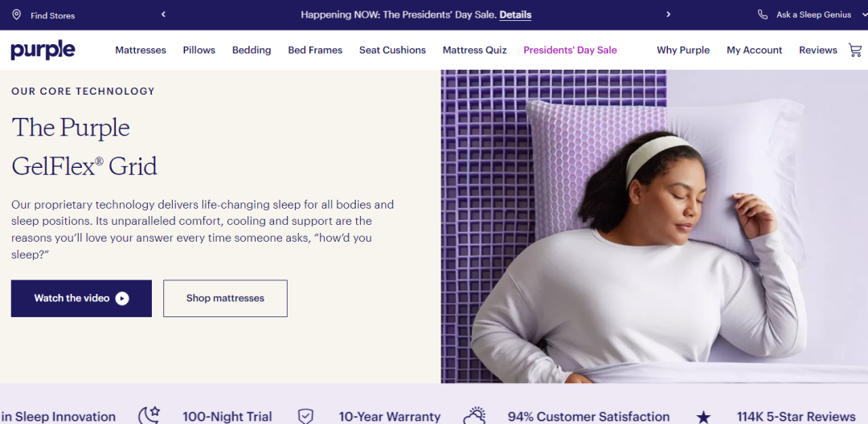
Task: Open the Pillows menu
Action: (199, 50)
